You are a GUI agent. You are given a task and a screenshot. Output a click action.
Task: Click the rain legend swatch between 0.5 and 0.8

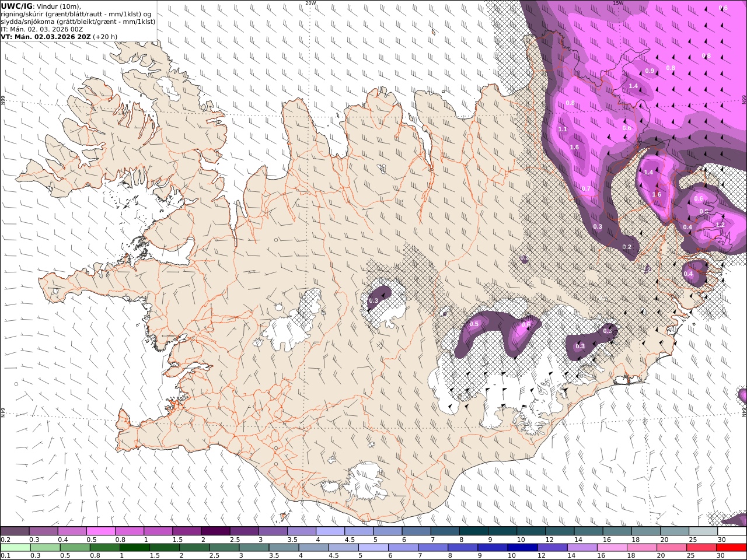pyautogui.click(x=75, y=548)
